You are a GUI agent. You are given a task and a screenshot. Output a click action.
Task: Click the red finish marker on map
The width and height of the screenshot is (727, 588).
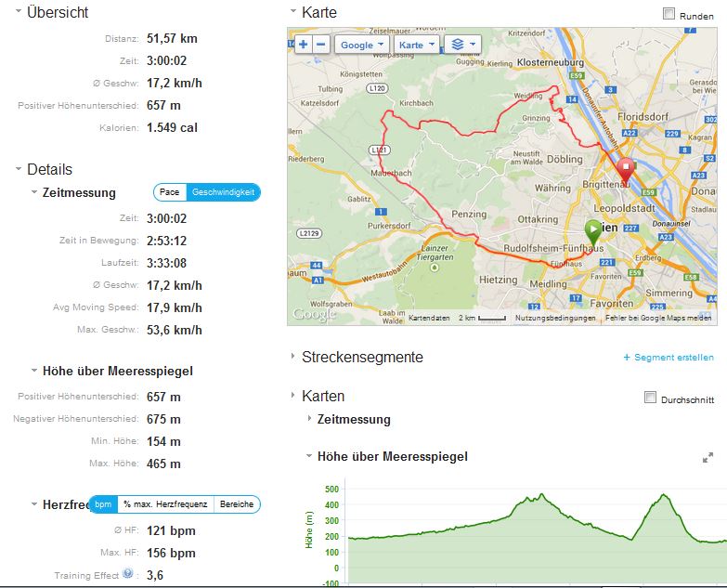coord(626,170)
